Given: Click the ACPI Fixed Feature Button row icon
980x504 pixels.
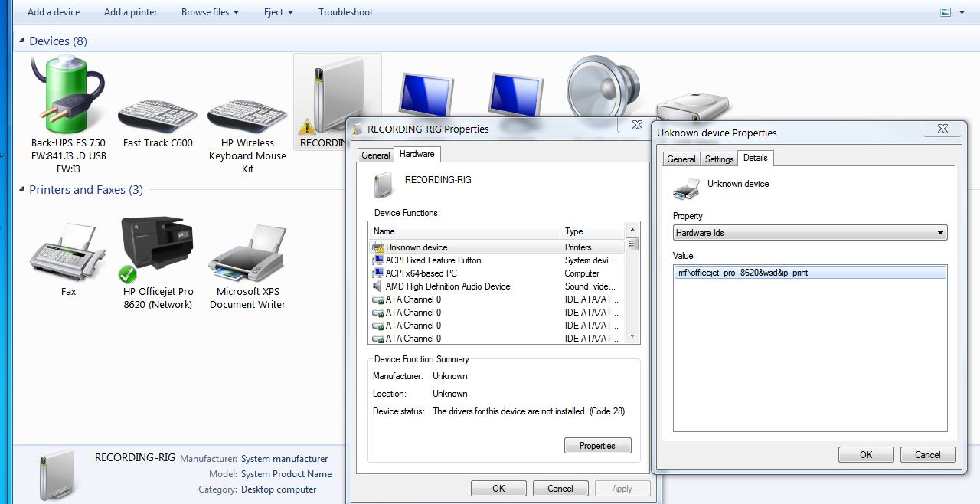Looking at the screenshot, I should point(377,260).
